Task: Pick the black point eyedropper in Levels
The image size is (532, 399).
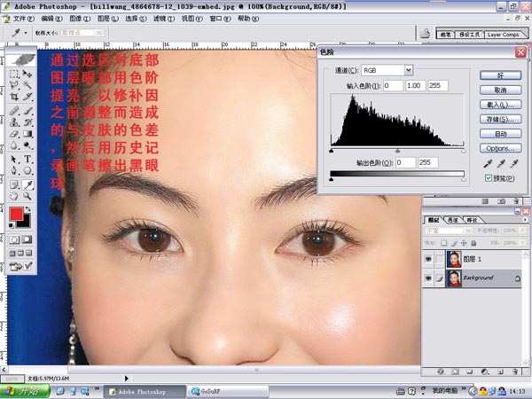Action: [x=487, y=164]
